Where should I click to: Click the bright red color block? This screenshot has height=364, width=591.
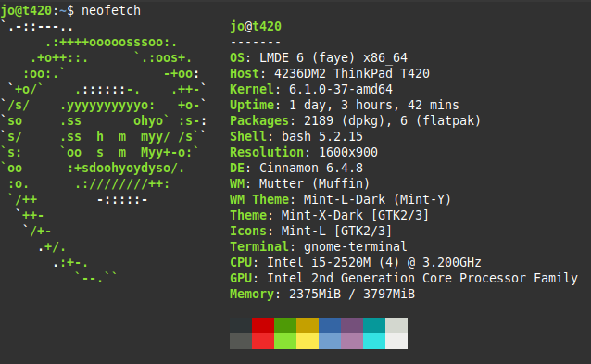263,342
